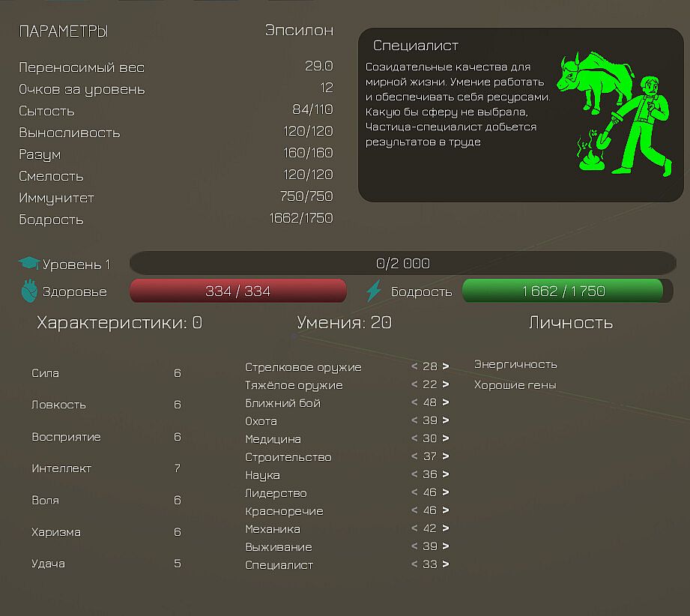Click the Энергичность personality trait
The image size is (690, 616).
click(515, 365)
